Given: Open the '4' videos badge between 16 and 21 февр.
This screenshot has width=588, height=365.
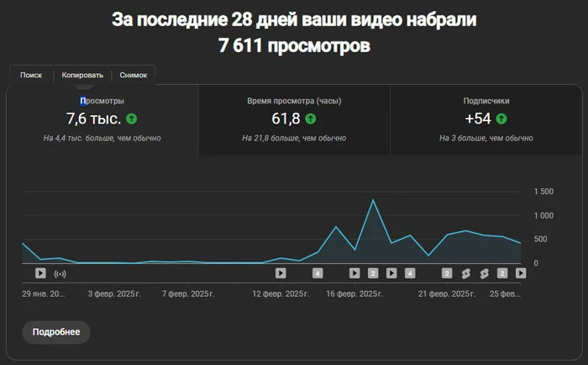Looking at the screenshot, I should (410, 273).
